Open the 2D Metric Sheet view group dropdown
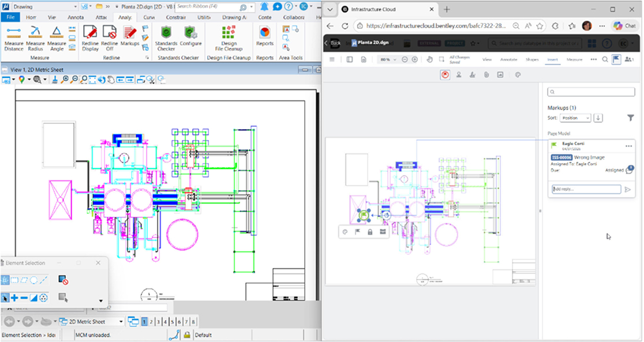This screenshot has width=644, height=342. pos(120,321)
